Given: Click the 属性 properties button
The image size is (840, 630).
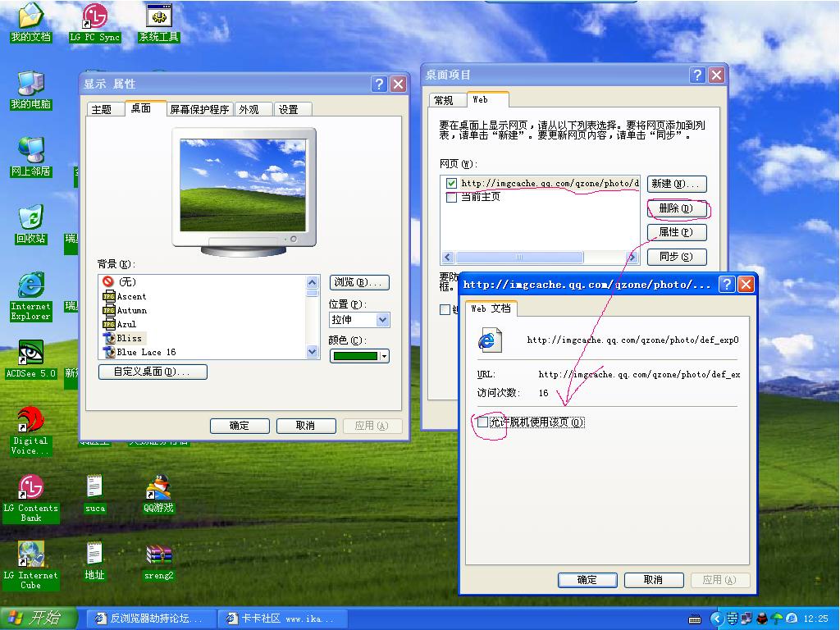Looking at the screenshot, I should [677, 232].
